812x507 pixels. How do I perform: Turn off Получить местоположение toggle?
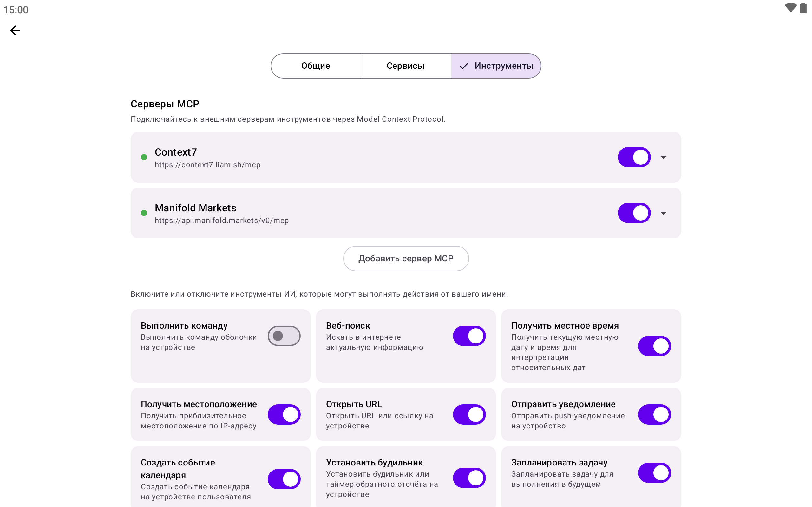pos(284,414)
